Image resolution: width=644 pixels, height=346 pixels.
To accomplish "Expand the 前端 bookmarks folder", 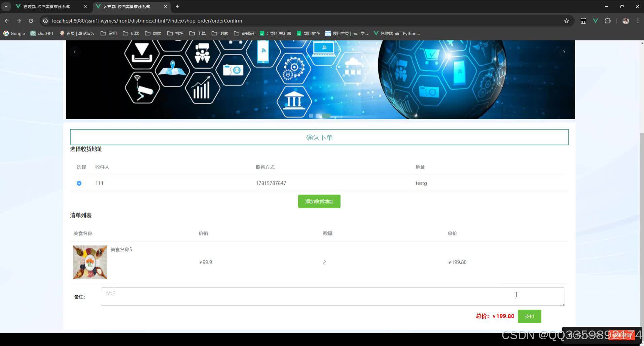I will pos(153,33).
